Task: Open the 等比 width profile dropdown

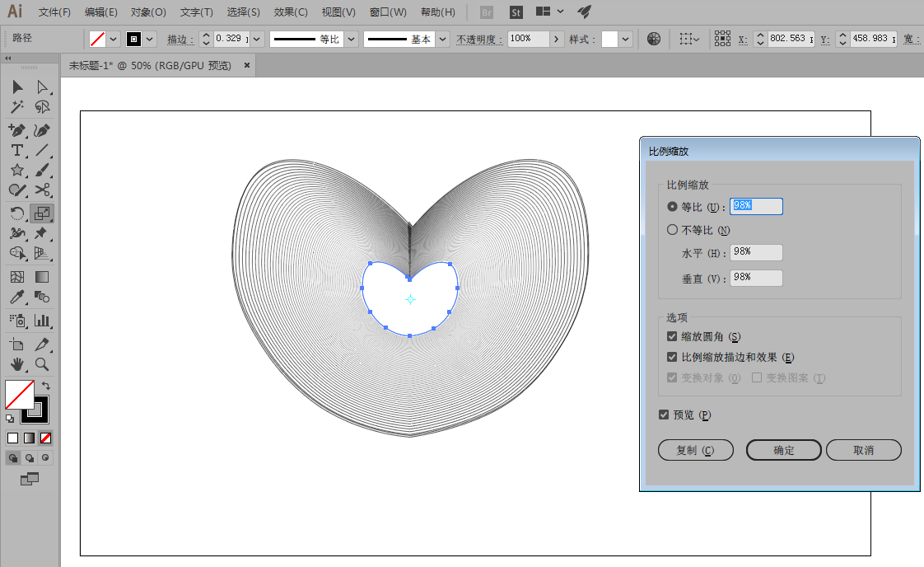Action: click(351, 39)
